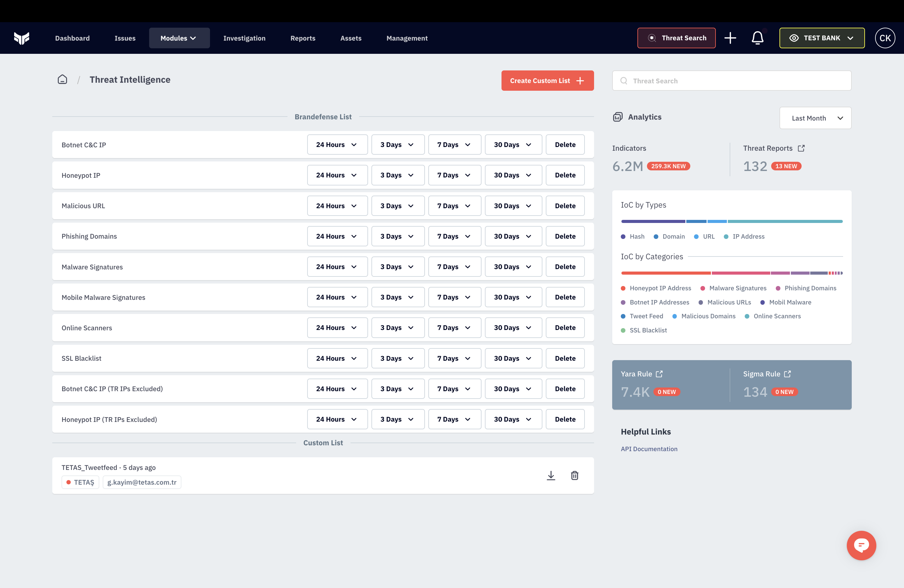This screenshot has width=904, height=588.
Task: Switch to the Investigation section
Action: (x=244, y=38)
